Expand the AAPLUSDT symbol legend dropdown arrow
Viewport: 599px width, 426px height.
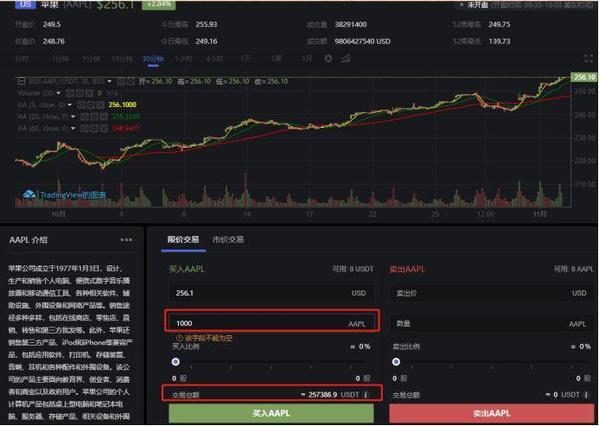(x=109, y=81)
